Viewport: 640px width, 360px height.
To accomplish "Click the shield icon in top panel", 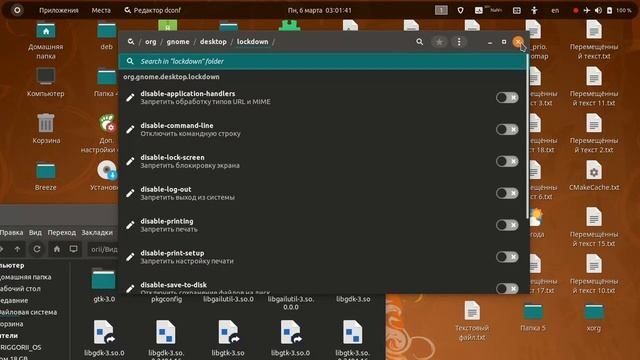I will tap(460, 10).
